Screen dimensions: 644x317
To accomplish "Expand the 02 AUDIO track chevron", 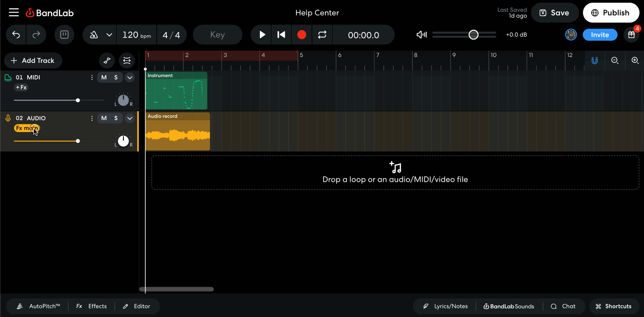I will tap(130, 118).
